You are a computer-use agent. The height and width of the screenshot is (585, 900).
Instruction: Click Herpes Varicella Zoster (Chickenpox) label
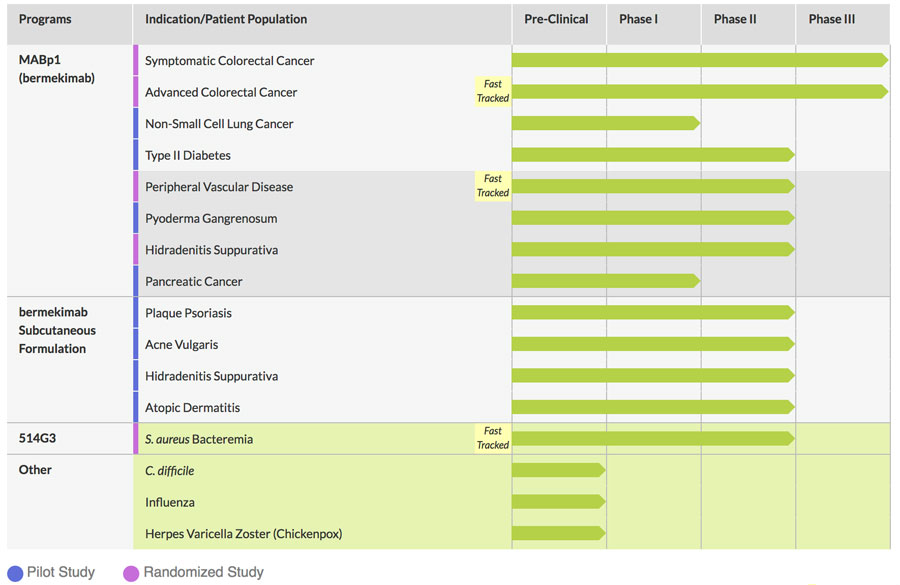[x=243, y=534]
